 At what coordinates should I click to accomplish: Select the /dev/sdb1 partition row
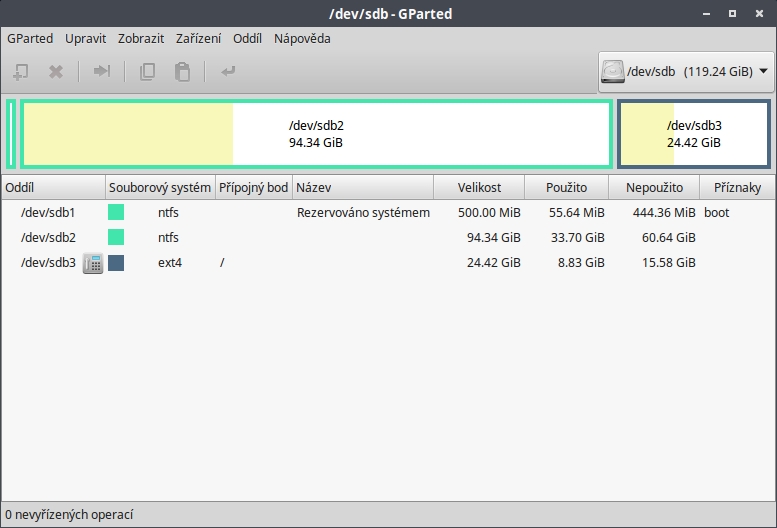388,212
